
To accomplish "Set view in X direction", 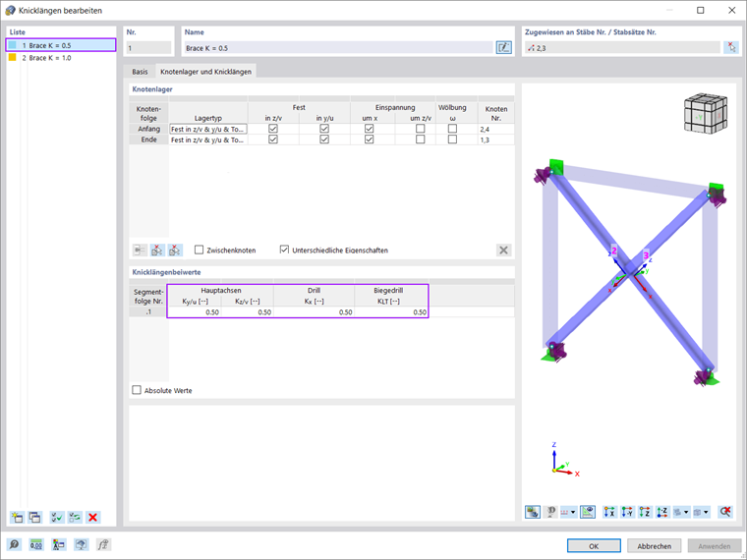I will coord(609,512).
